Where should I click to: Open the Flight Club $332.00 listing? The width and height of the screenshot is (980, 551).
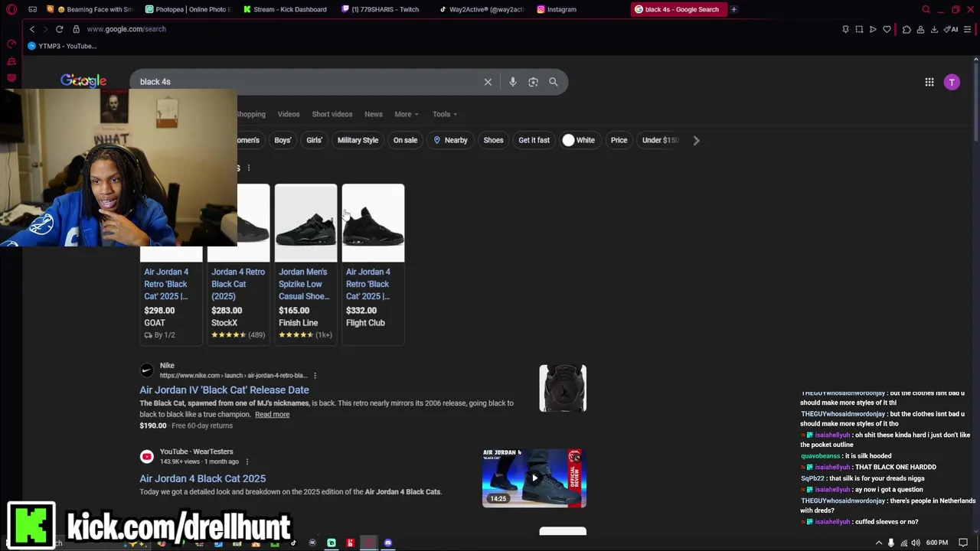tap(373, 264)
